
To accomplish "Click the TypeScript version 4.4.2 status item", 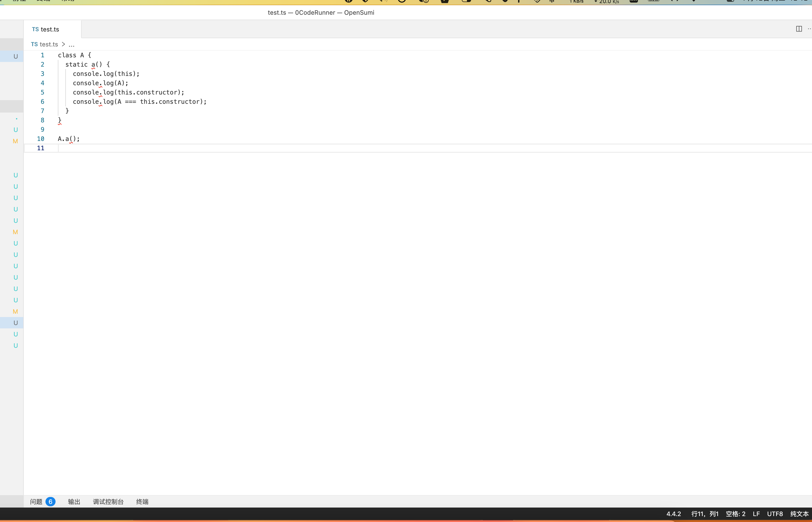I will tap(673, 514).
